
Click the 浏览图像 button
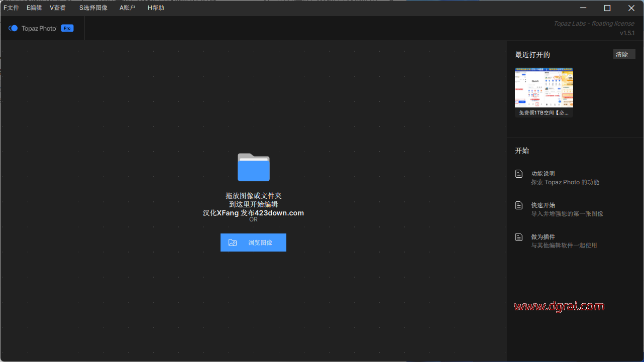[253, 243]
